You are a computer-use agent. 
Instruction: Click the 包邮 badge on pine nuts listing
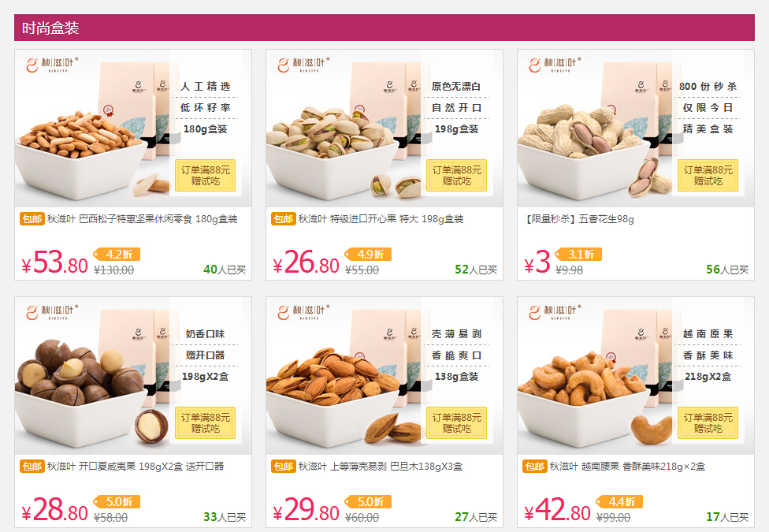[x=32, y=219]
